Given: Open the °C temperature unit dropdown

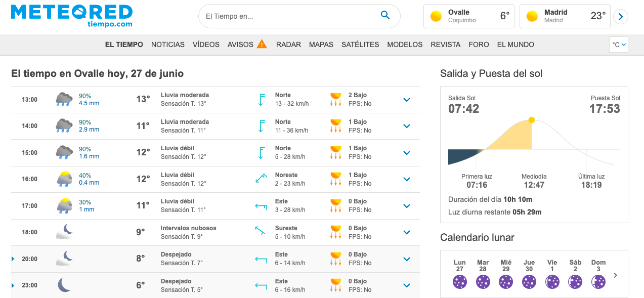Looking at the screenshot, I should [x=619, y=45].
